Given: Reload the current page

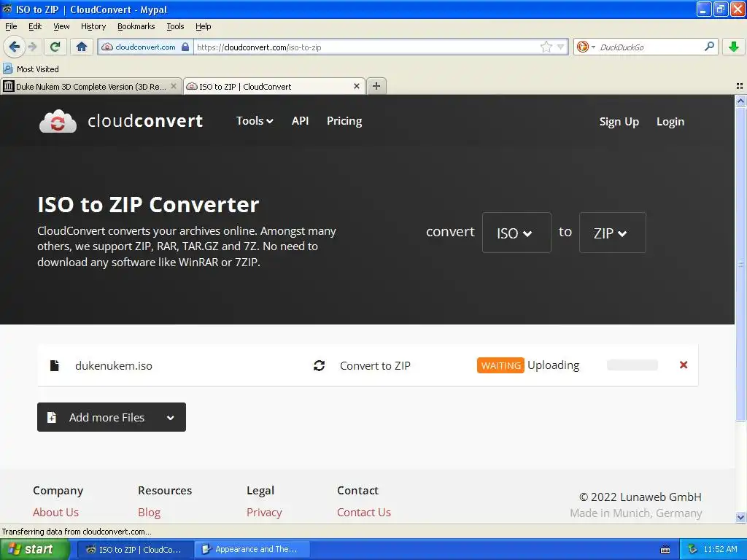Looking at the screenshot, I should [55, 47].
